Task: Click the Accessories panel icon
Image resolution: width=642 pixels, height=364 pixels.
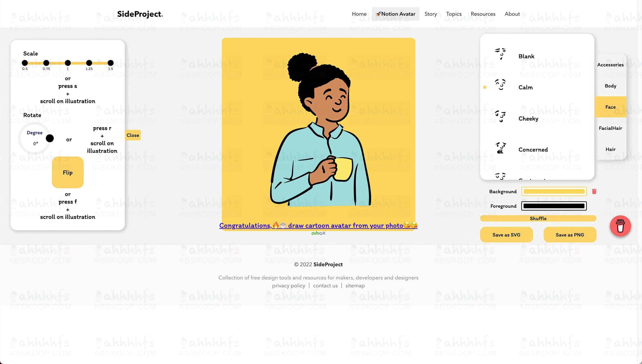Action: (611, 64)
